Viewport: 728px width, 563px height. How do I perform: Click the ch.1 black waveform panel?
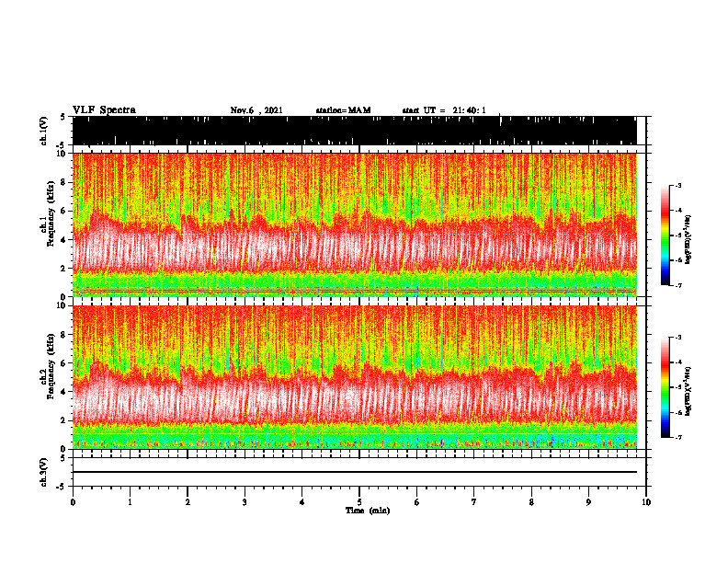coord(355,131)
